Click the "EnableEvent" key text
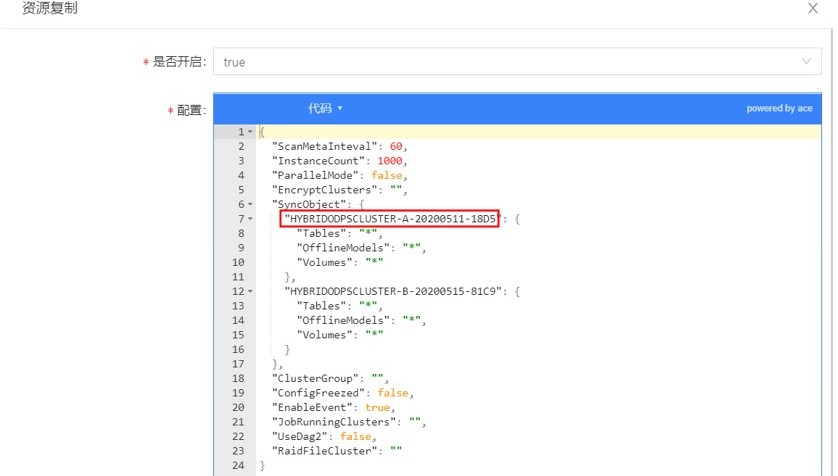The width and height of the screenshot is (838, 476). click(x=312, y=407)
